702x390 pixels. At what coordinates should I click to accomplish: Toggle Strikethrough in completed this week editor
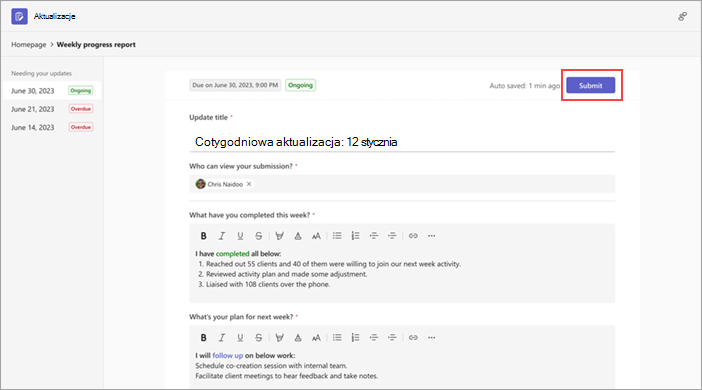[x=258, y=236]
